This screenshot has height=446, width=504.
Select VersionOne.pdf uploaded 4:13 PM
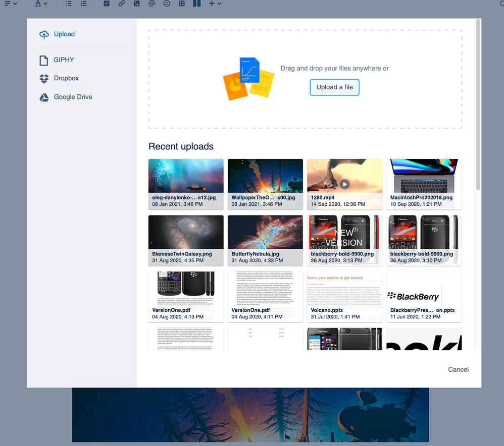click(186, 297)
